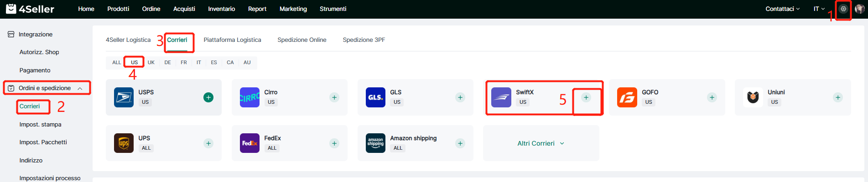Click the plus icon for GLS
The width and height of the screenshot is (868, 182).
coord(460,97)
